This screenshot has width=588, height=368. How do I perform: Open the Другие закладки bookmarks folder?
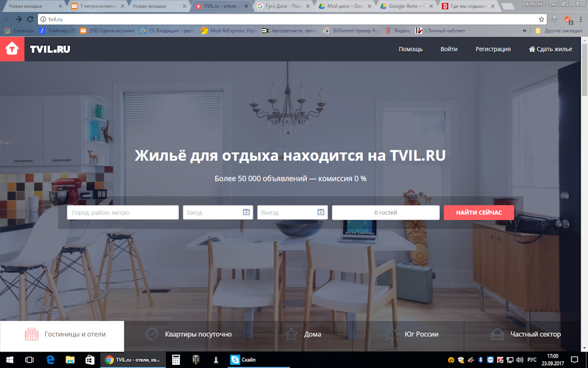tap(559, 31)
